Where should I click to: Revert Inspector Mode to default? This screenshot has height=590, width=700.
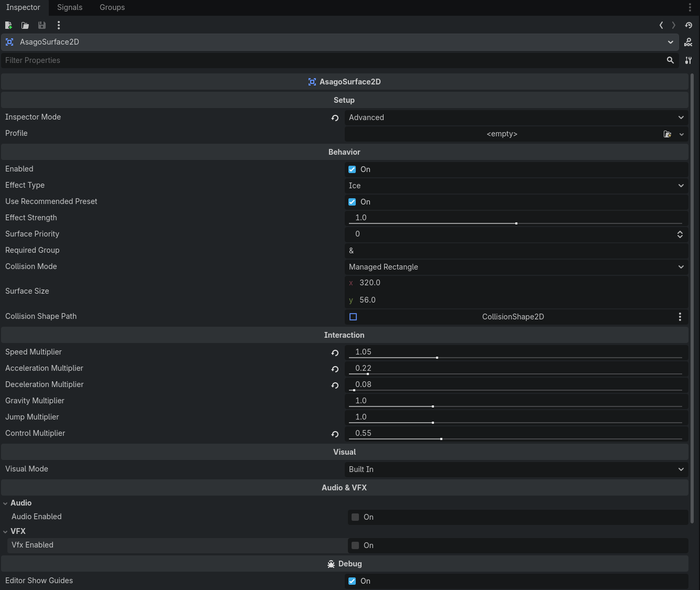(x=335, y=118)
